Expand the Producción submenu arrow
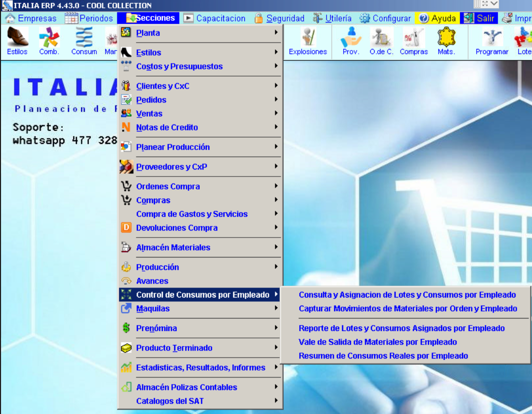This screenshot has width=532, height=414. 276,266
